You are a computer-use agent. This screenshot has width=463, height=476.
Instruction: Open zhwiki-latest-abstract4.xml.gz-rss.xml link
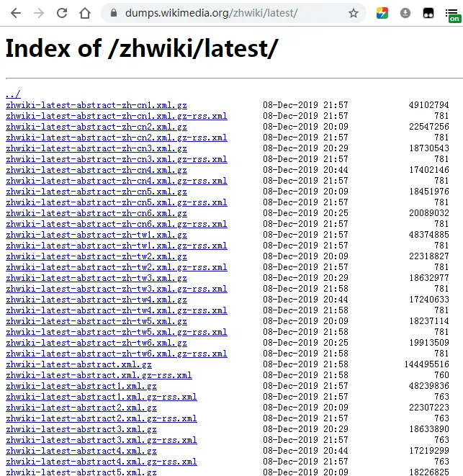102,462
